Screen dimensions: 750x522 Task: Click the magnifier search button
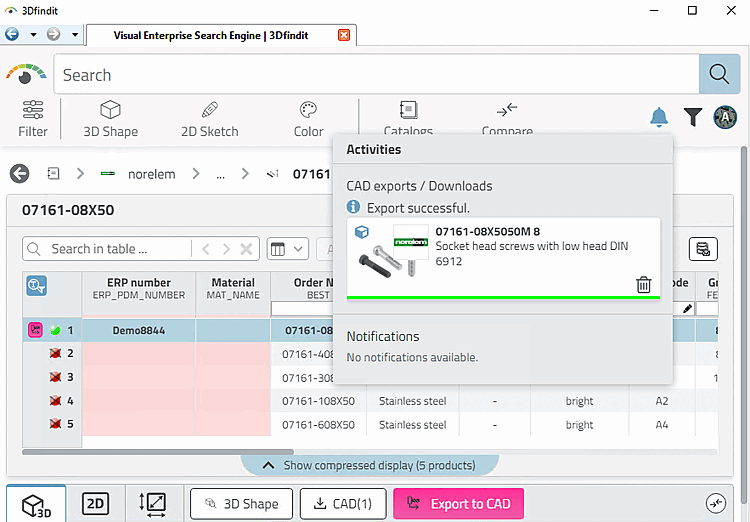click(719, 75)
